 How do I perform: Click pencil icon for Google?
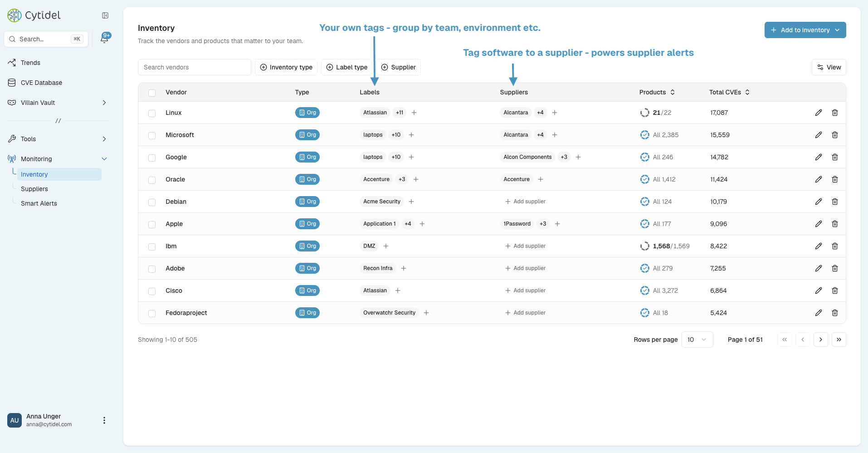[x=819, y=157]
